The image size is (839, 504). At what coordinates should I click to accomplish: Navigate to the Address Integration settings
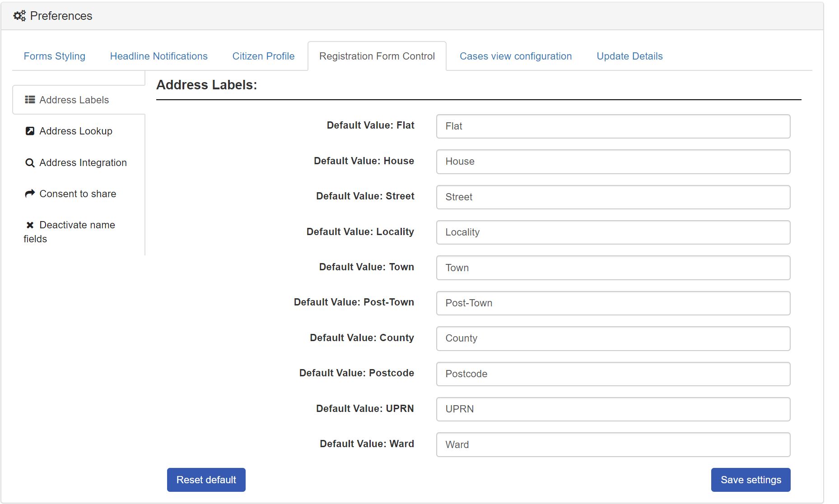(x=83, y=162)
